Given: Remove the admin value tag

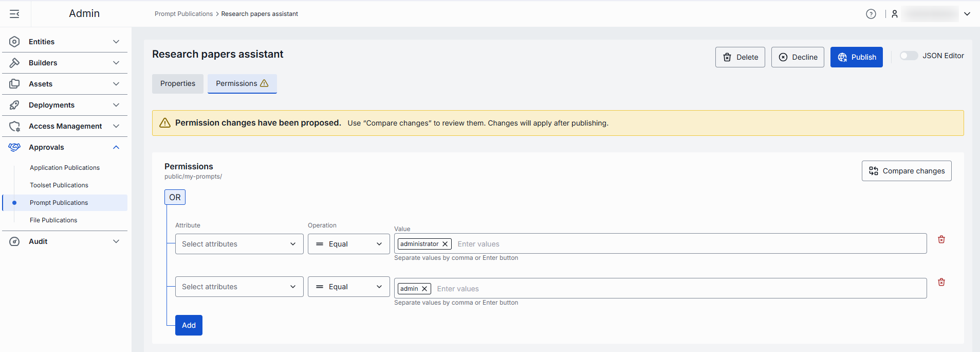Looking at the screenshot, I should click(424, 289).
